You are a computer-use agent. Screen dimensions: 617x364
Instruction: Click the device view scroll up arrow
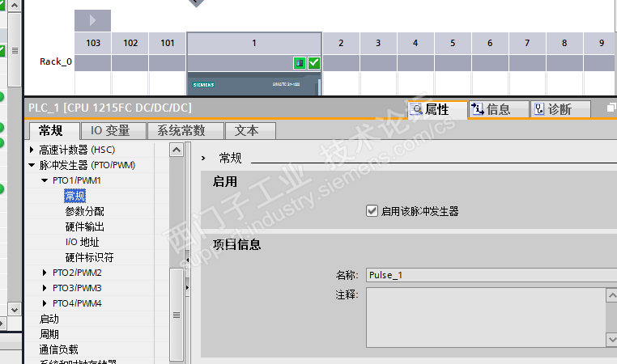click(x=15, y=6)
